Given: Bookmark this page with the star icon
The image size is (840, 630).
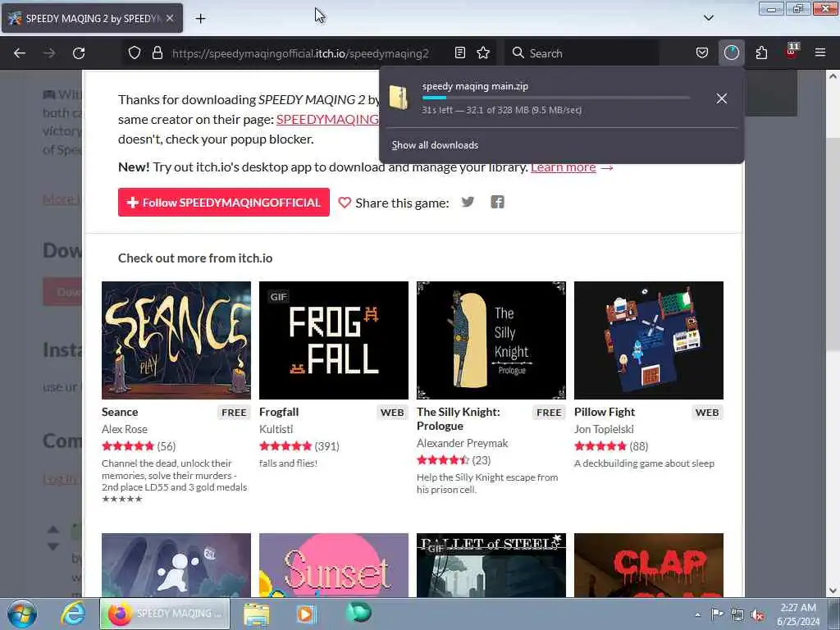Looking at the screenshot, I should [483, 52].
